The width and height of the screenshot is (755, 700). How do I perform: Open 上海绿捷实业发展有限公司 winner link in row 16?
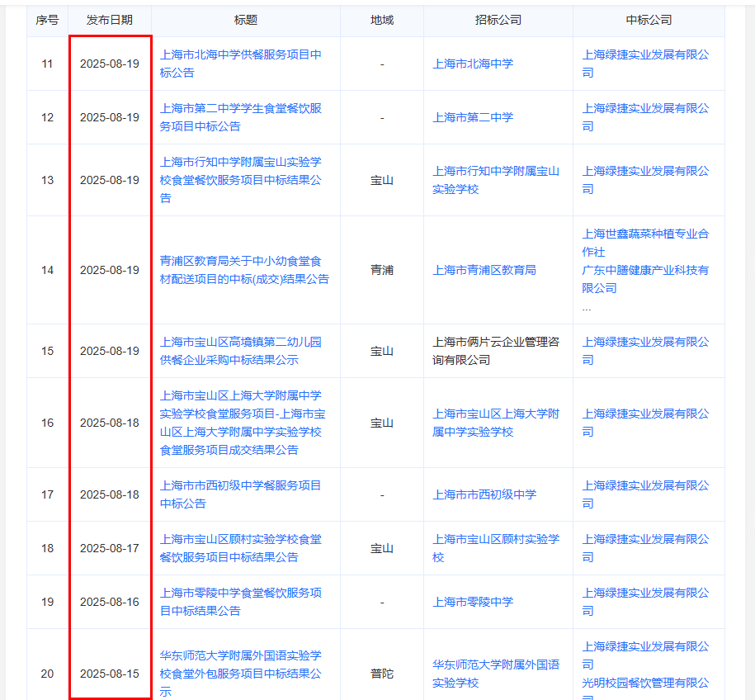coord(646,423)
